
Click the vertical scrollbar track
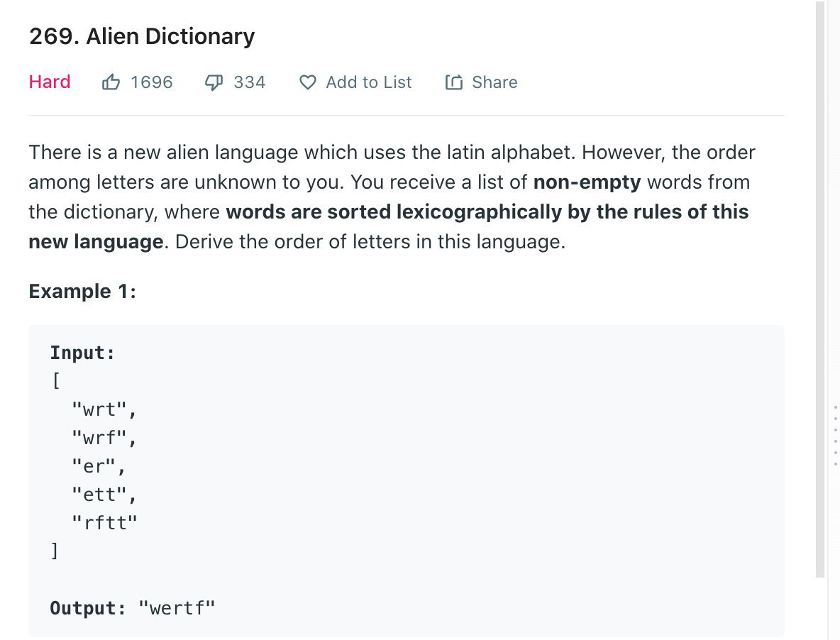820,289
